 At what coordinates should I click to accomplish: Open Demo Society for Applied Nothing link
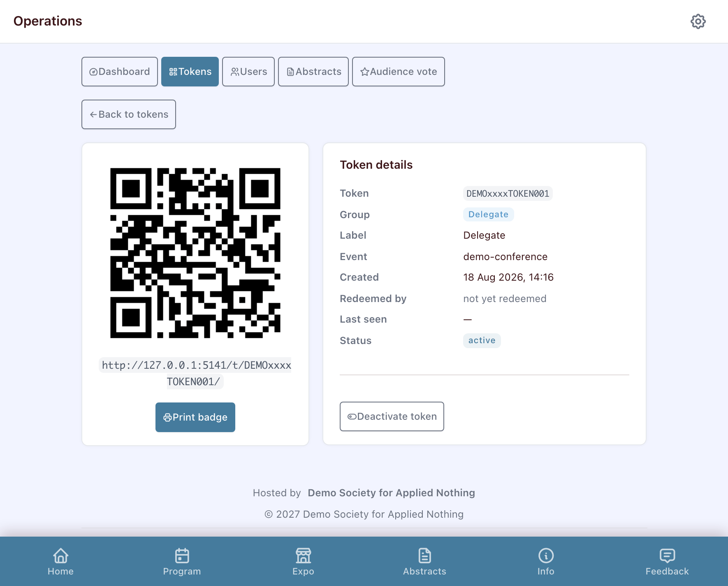pyautogui.click(x=392, y=493)
